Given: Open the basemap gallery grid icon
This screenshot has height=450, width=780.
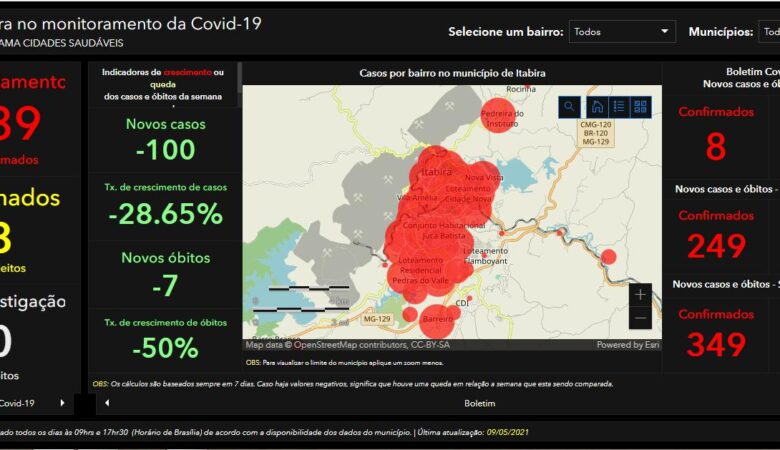Looking at the screenshot, I should (640, 106).
